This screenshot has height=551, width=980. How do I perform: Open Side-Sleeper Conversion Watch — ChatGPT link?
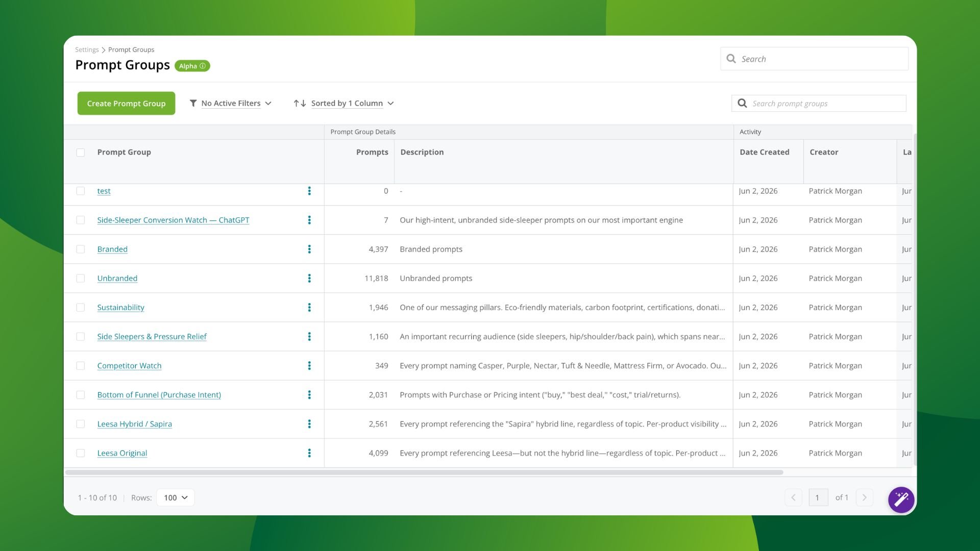click(x=173, y=220)
